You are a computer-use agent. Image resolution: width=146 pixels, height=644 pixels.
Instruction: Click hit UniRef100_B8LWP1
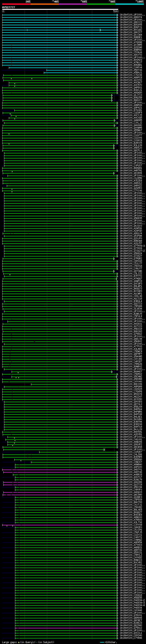click(131, 286)
